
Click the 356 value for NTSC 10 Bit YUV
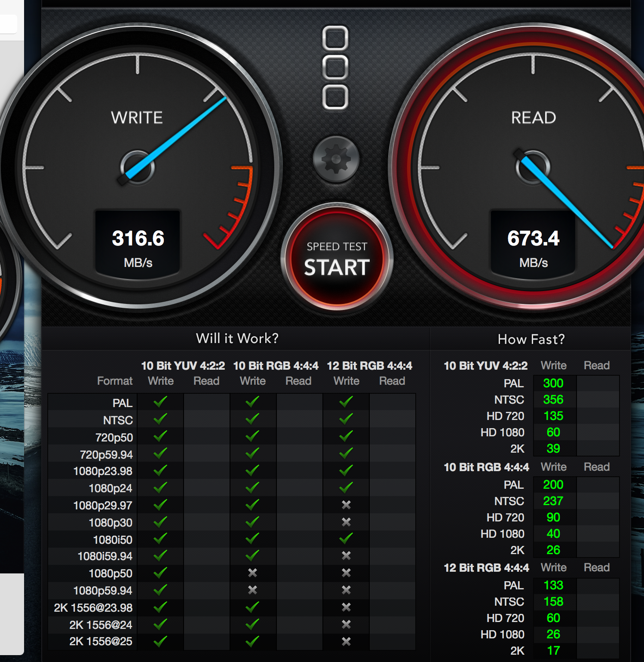pos(553,399)
